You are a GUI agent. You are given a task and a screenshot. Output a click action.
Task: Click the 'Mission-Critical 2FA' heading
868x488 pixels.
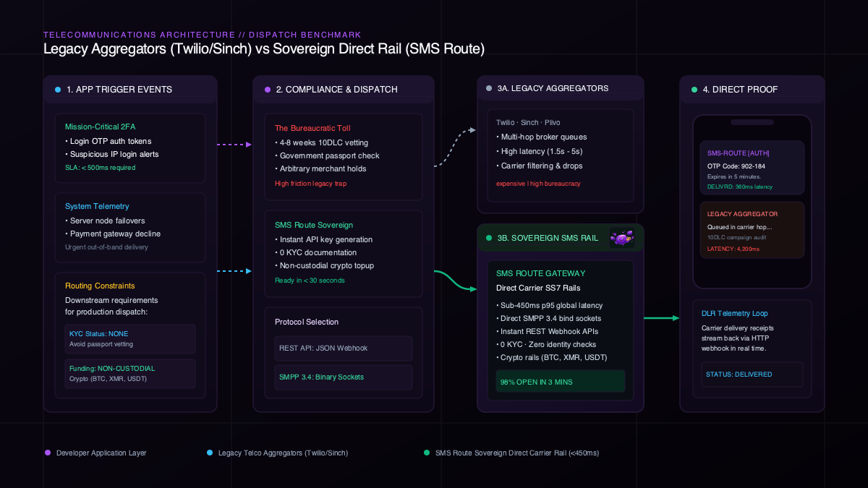(x=100, y=127)
